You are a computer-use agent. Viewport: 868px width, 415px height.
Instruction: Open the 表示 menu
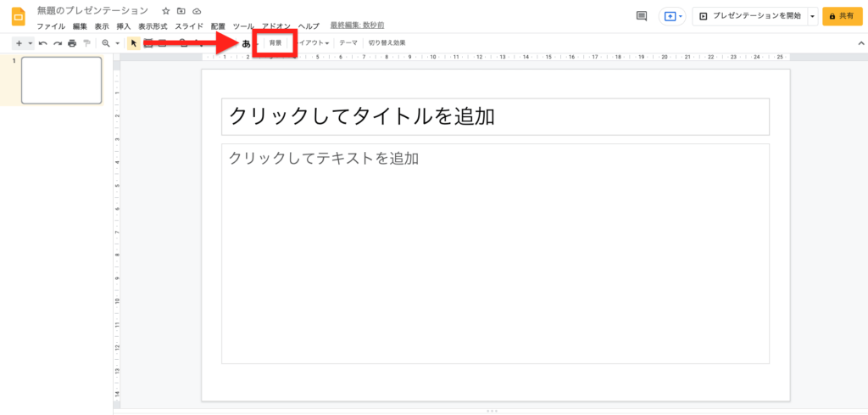(x=102, y=26)
